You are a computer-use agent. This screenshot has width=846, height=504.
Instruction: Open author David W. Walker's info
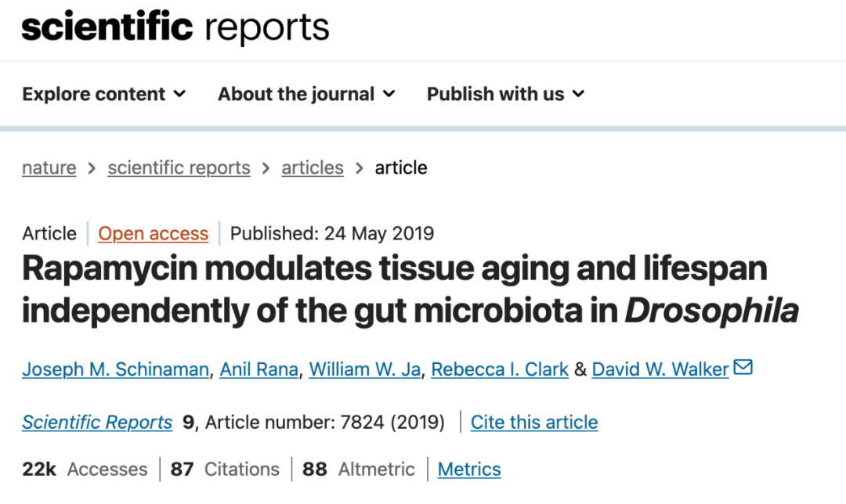pyautogui.click(x=660, y=369)
